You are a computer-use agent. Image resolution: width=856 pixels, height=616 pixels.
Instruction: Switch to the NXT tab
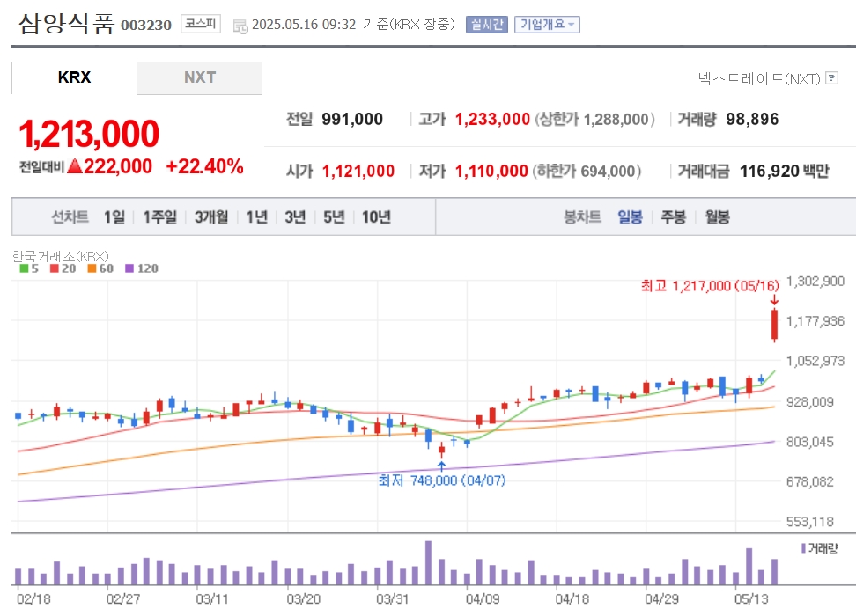pos(199,77)
